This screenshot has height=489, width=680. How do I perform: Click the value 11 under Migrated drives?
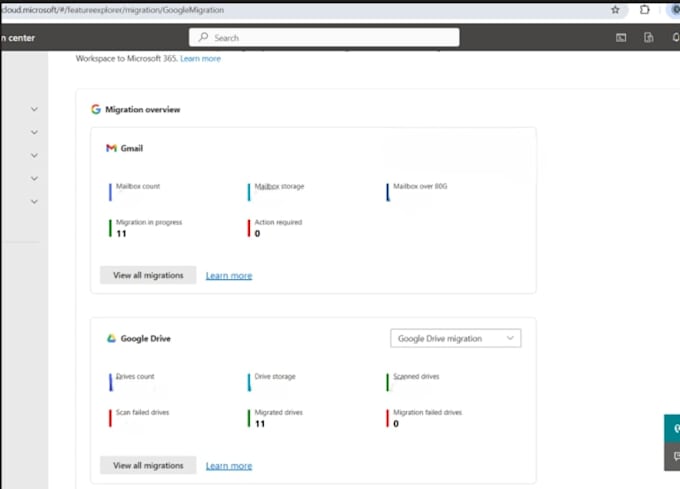click(260, 424)
